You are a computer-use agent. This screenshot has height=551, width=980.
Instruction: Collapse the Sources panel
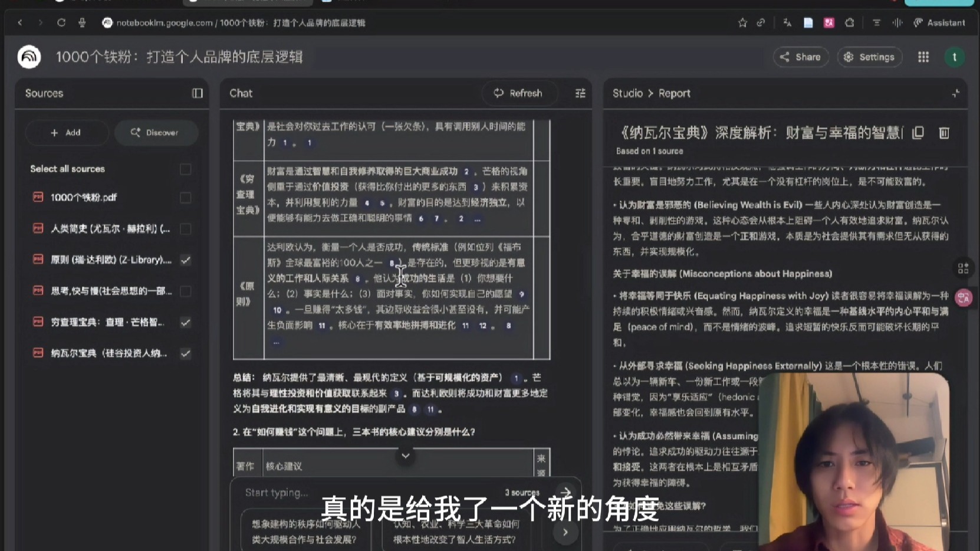click(198, 93)
